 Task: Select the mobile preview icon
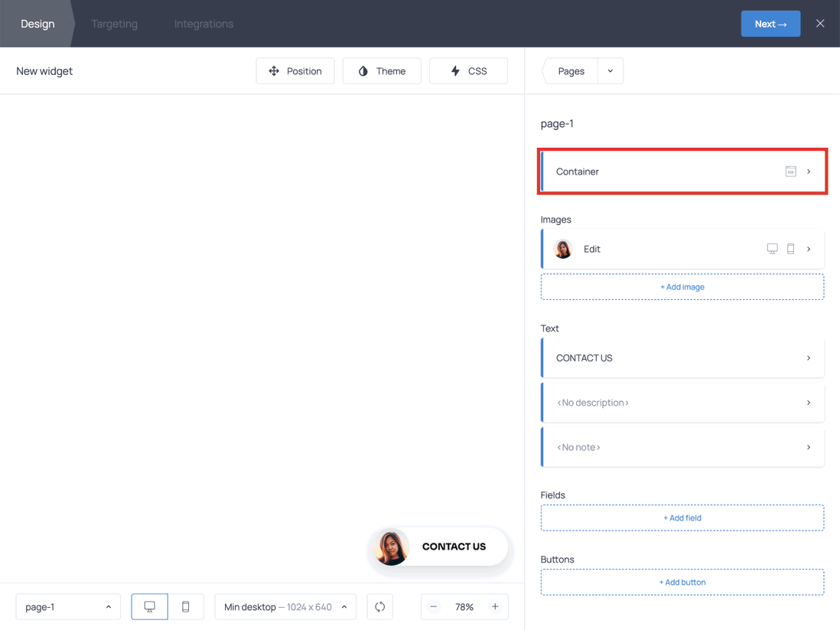coord(185,606)
